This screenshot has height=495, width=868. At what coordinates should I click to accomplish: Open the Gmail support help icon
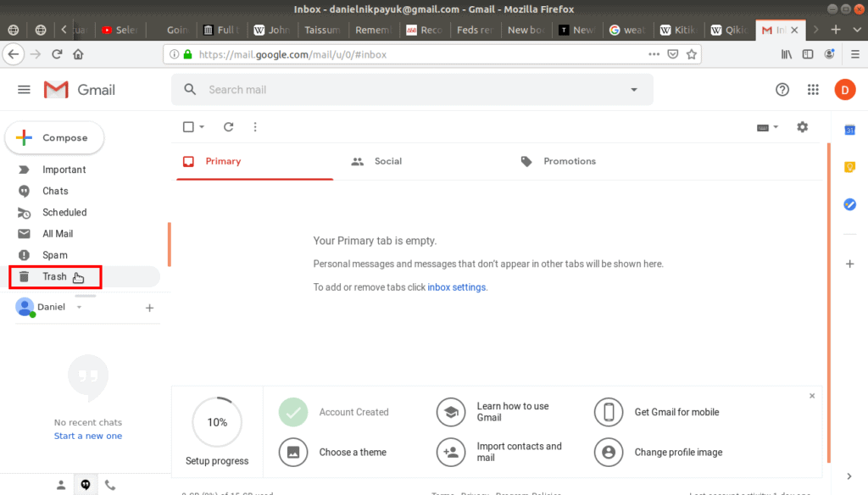(782, 90)
